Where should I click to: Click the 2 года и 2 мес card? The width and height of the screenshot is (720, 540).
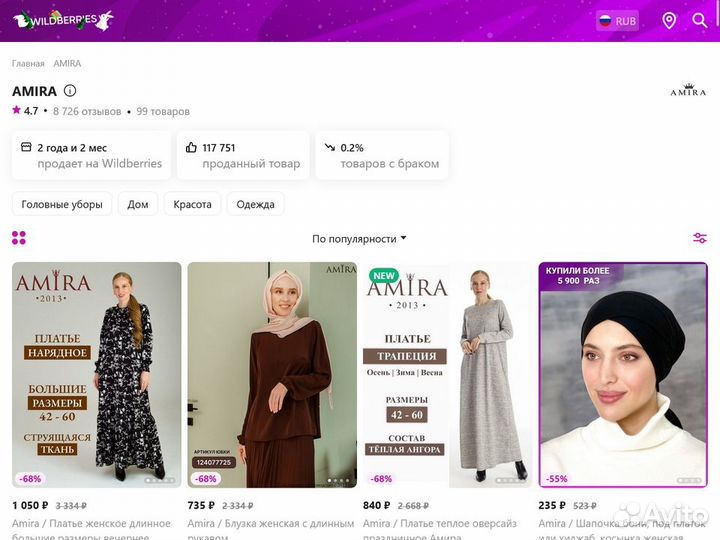tap(91, 155)
